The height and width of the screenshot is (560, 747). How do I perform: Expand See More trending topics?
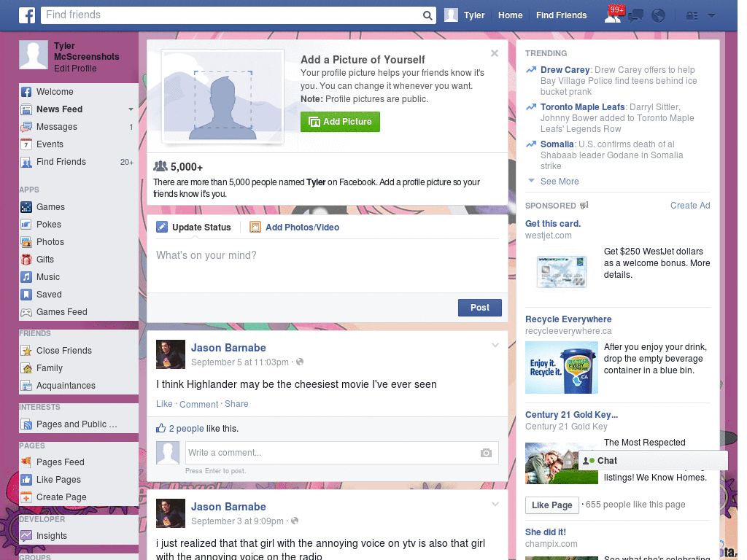click(560, 182)
